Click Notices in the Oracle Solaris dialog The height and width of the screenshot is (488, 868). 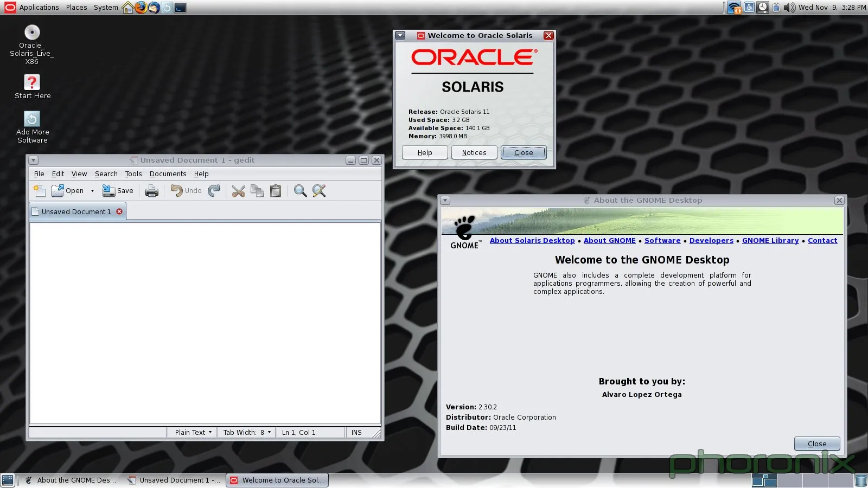tap(474, 153)
